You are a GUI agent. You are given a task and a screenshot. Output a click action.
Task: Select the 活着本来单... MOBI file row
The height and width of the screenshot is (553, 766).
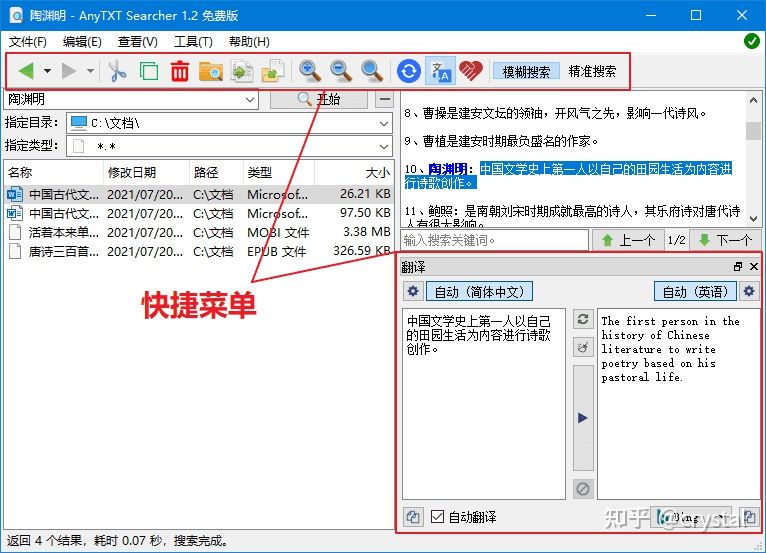198,233
